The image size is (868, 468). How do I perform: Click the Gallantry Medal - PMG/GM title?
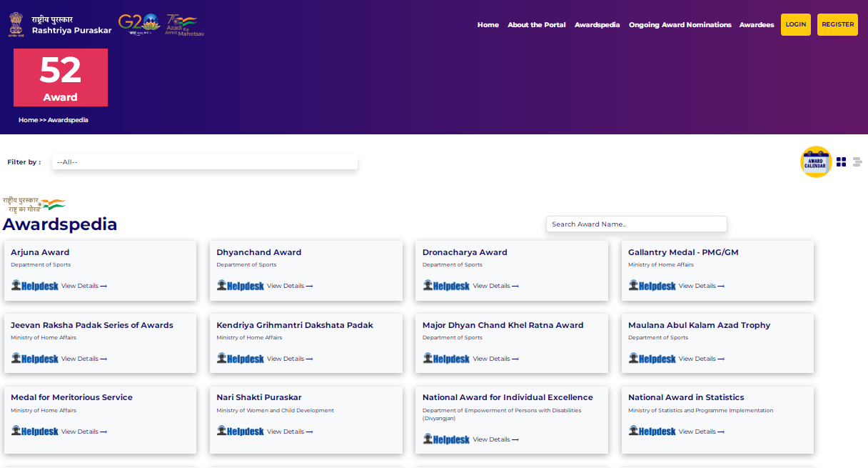pos(683,252)
